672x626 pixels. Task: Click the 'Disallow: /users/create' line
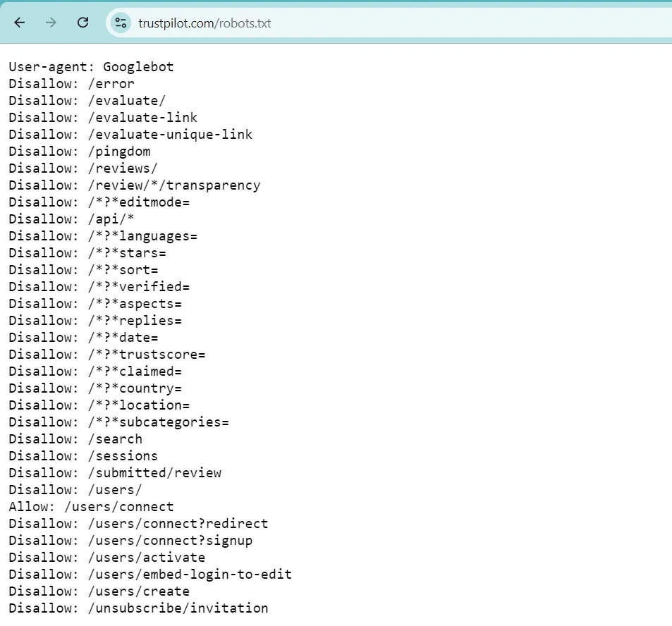click(x=99, y=591)
